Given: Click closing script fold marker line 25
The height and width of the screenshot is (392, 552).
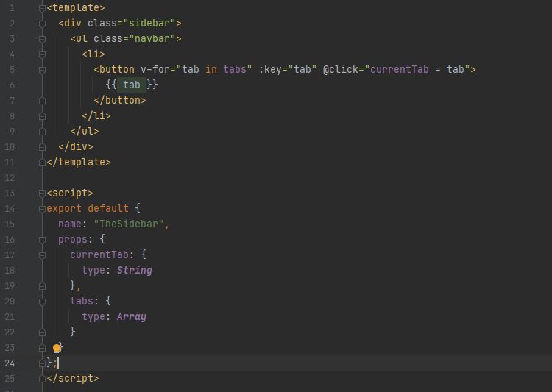Looking at the screenshot, I should coord(42,379).
